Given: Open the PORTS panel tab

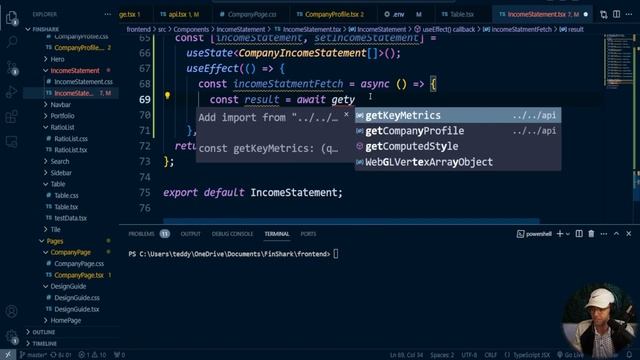Looking at the screenshot, I should pyautogui.click(x=308, y=234).
